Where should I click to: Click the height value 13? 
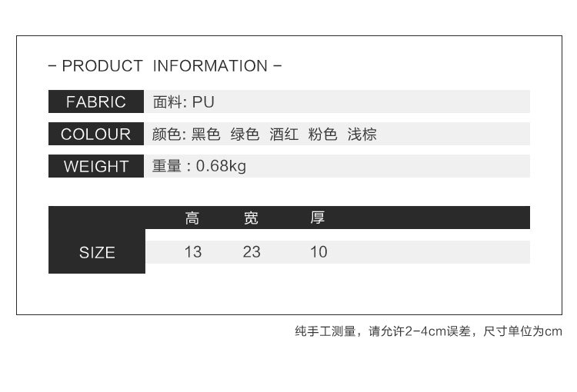[x=193, y=252]
